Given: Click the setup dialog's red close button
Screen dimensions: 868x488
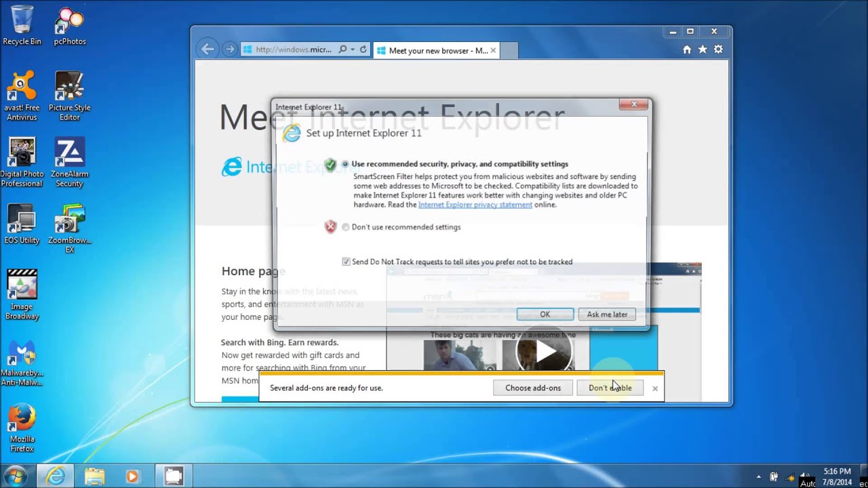Looking at the screenshot, I should (x=634, y=104).
